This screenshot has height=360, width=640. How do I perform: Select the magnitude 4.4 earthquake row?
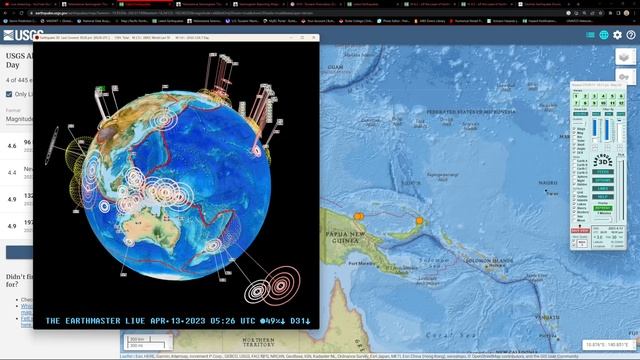click(17, 173)
